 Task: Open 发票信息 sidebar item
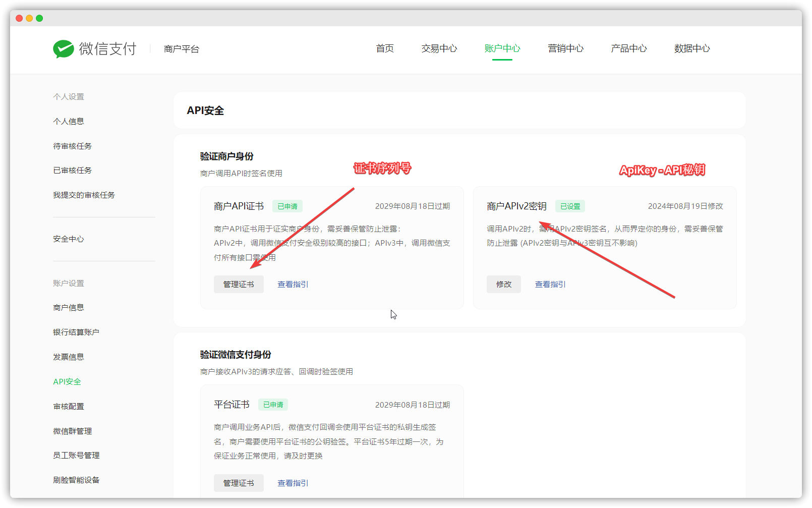(69, 357)
